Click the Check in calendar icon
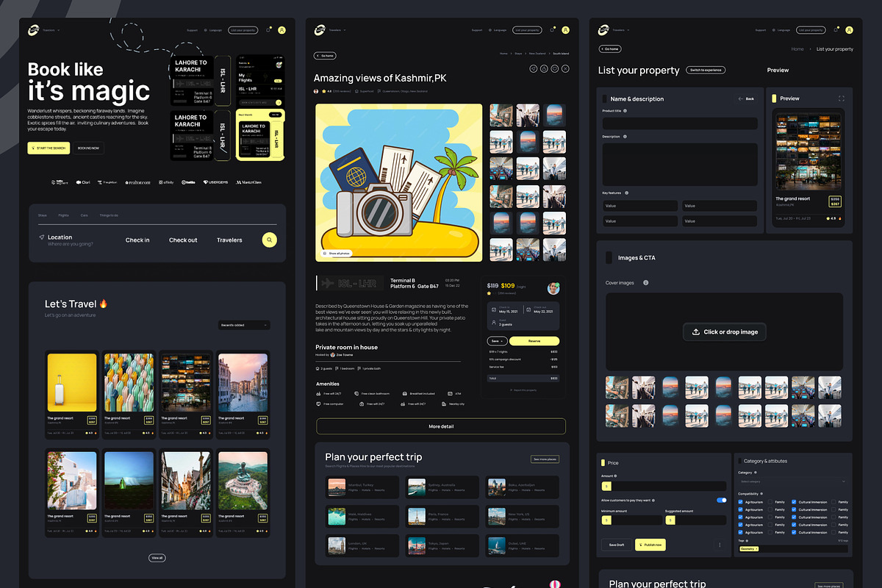 coord(493,309)
